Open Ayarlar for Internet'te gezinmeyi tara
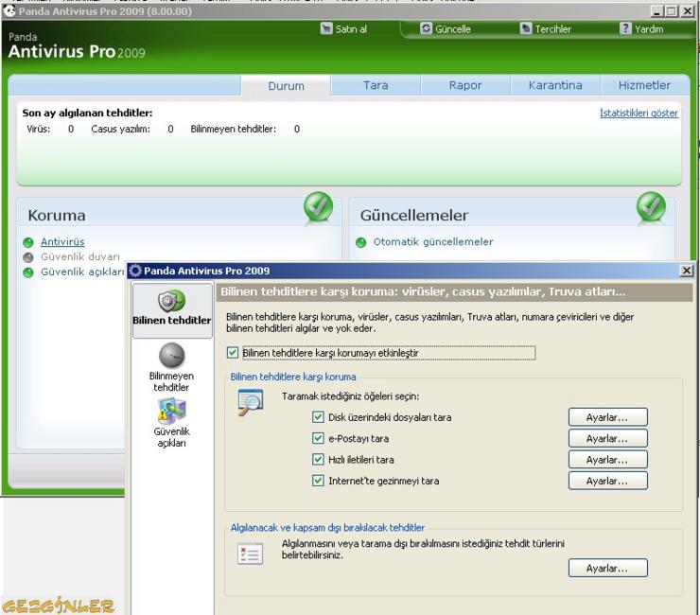700x615 pixels. [x=607, y=481]
